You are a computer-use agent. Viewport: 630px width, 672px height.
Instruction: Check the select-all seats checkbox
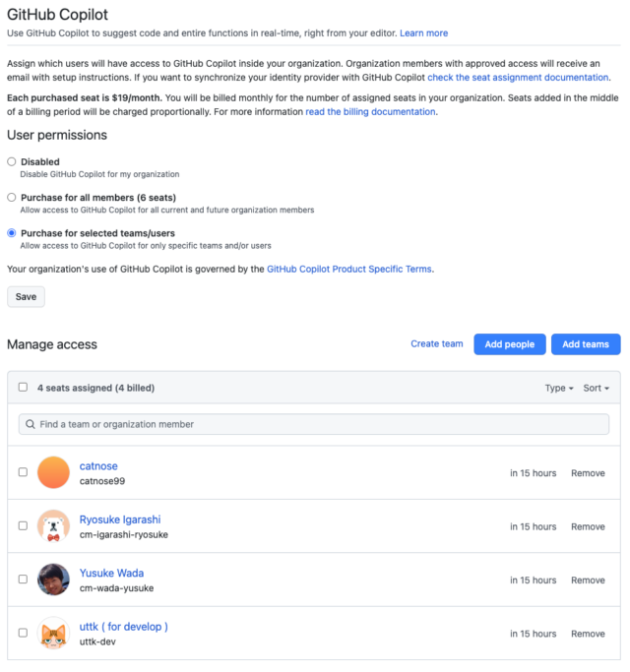[x=23, y=387]
